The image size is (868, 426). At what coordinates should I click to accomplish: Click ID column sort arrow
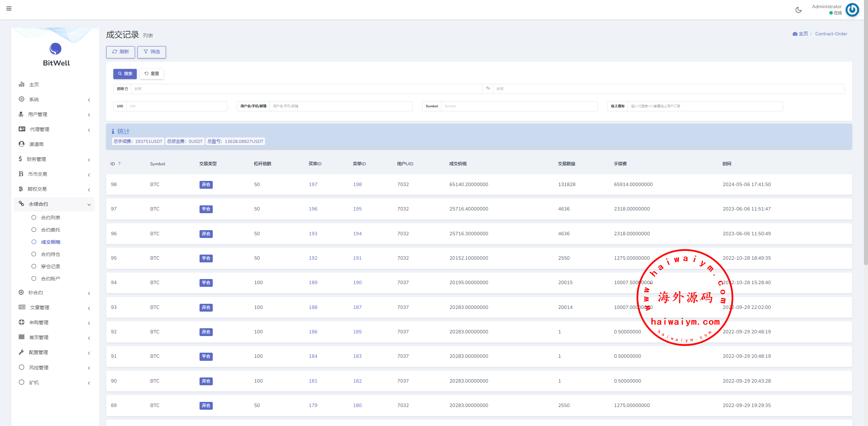point(119,164)
